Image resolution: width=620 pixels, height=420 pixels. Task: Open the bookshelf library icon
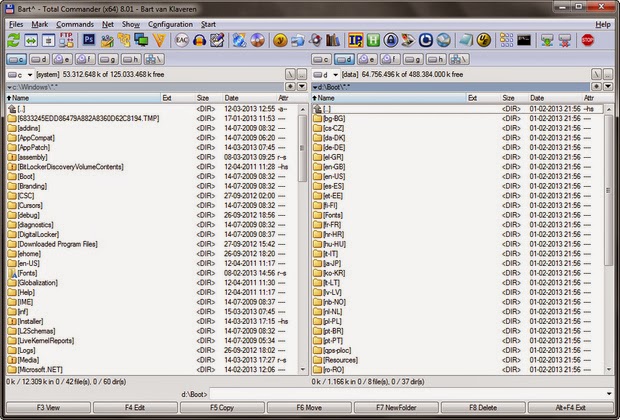tap(333, 40)
